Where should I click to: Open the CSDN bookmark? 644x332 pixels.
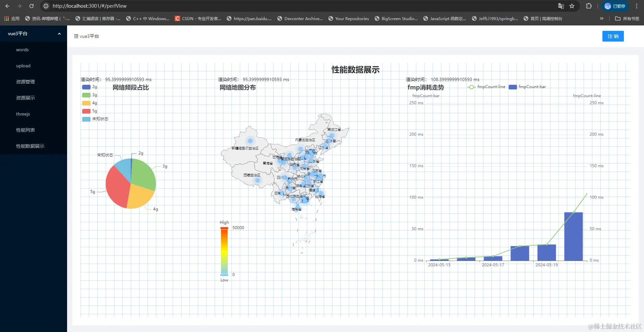tap(198, 18)
